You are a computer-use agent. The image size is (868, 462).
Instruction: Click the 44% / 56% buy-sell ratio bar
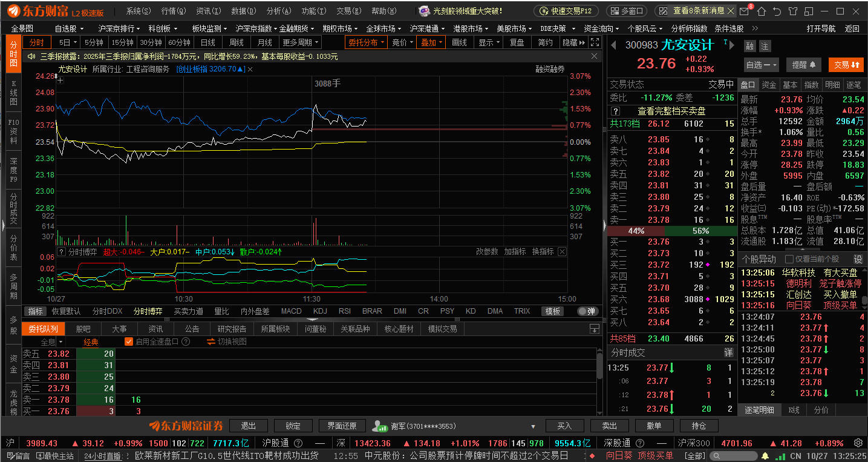[671, 231]
